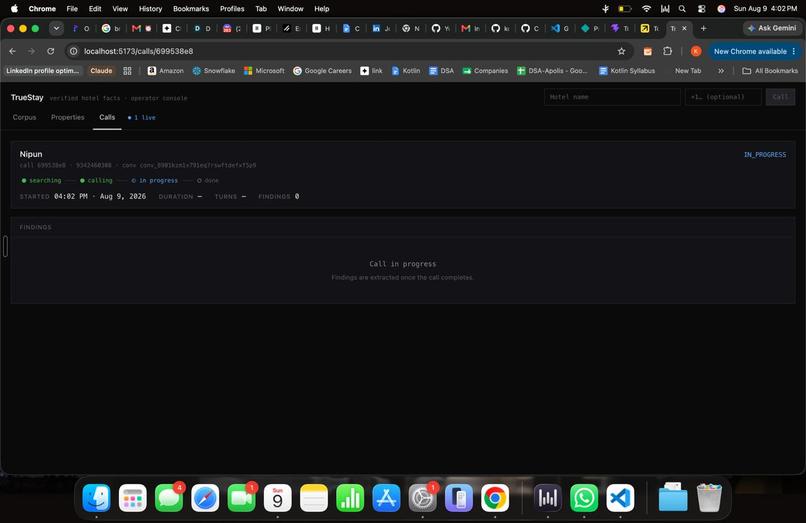The width and height of the screenshot is (806, 523).
Task: Click the New Chrome available update button
Action: (x=754, y=51)
